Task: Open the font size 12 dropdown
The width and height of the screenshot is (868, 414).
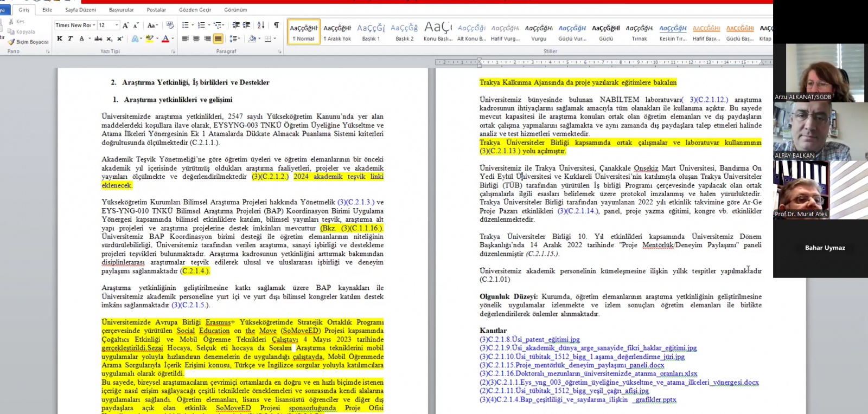Action: click(x=116, y=25)
